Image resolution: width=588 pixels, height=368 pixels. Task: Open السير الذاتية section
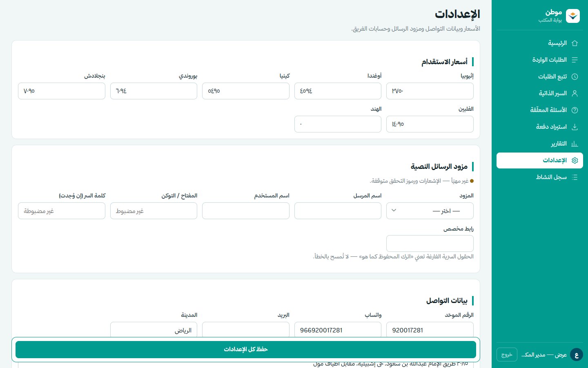pos(540,93)
